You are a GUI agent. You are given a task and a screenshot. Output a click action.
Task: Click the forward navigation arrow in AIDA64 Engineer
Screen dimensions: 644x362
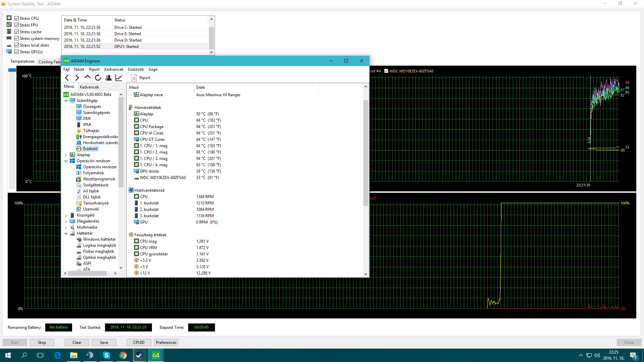point(77,78)
